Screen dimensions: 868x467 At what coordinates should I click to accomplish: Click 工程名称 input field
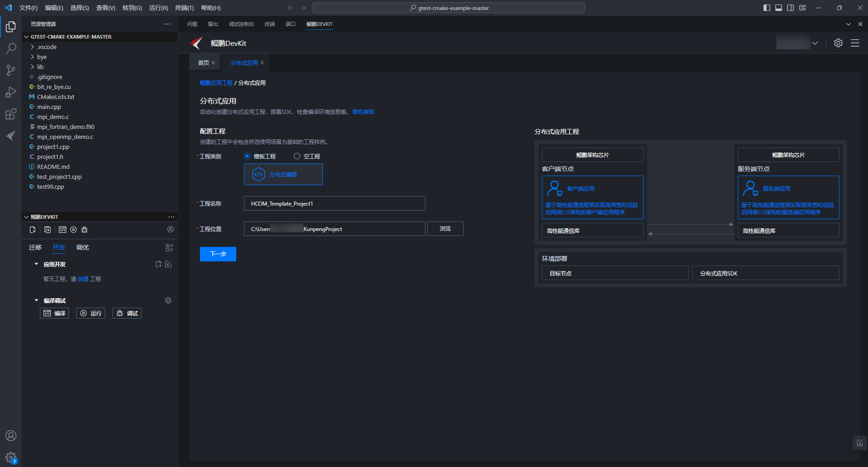(335, 203)
